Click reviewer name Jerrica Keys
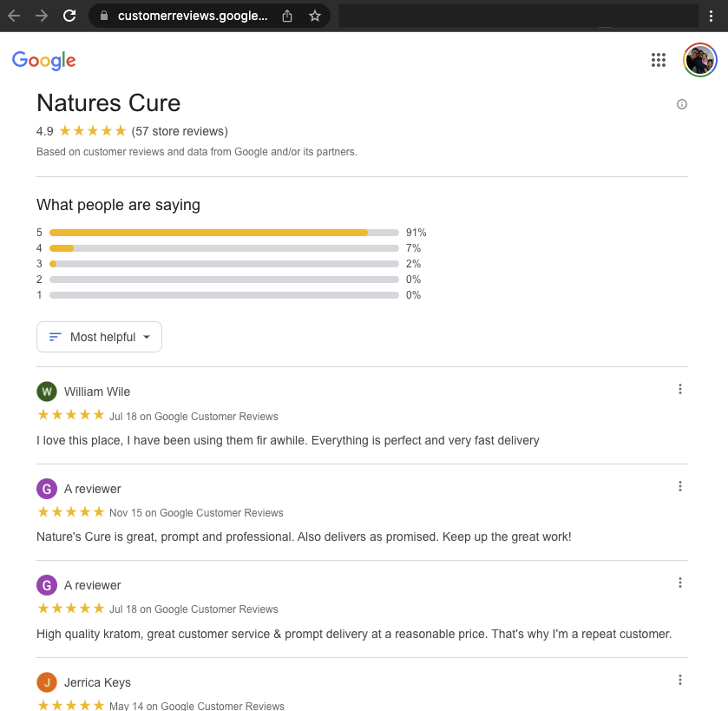This screenshot has width=728, height=711. pyautogui.click(x=97, y=682)
